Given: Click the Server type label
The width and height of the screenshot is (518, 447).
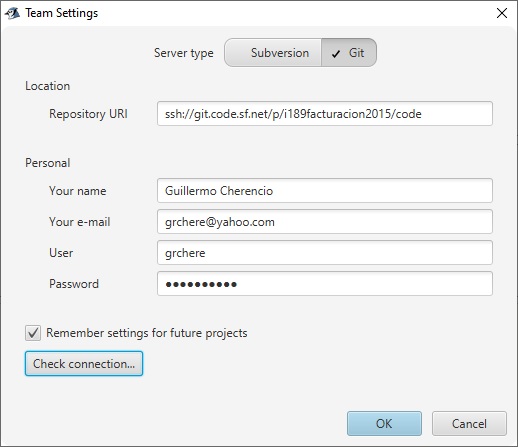Looking at the screenshot, I should (x=184, y=53).
